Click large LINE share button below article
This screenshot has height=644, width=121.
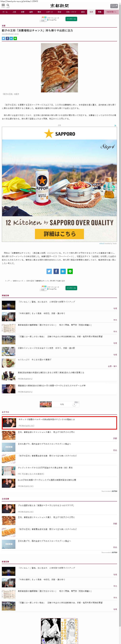(70, 271)
